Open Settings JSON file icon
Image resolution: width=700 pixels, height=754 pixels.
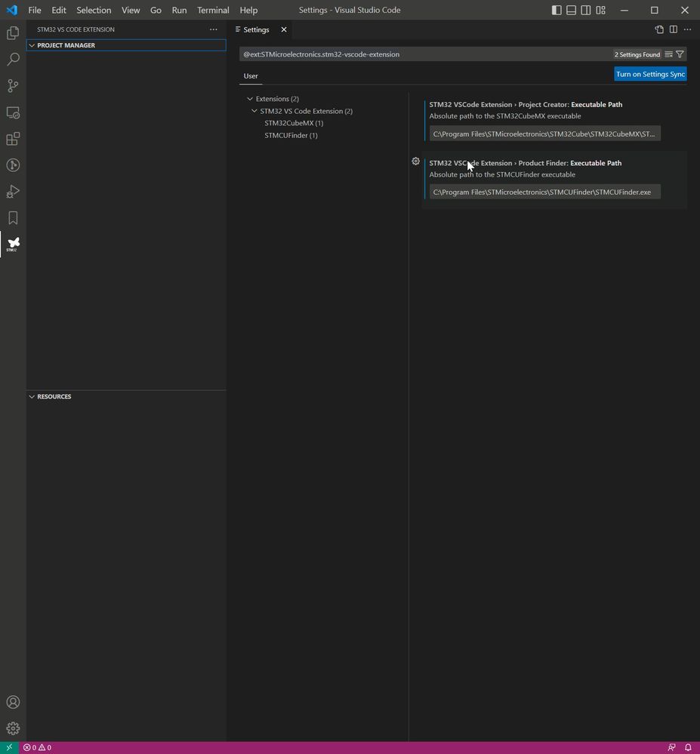tap(659, 30)
